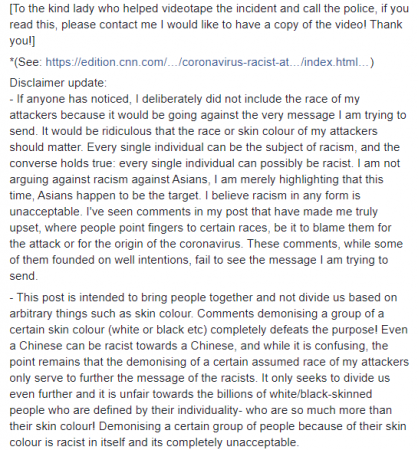Click the line starting 'time, Asians happen'
Image resolution: width=418 pixels, height=450 pixels.
(185, 195)
